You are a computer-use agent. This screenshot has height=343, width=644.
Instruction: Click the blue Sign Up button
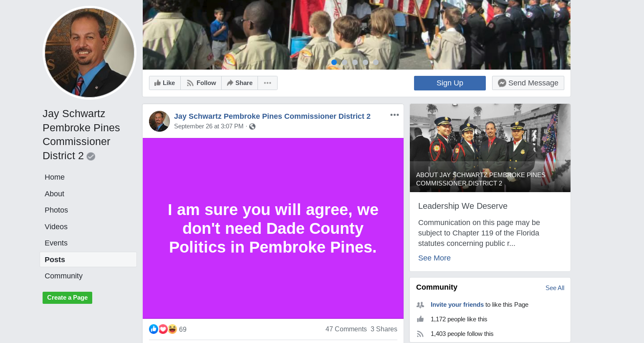click(450, 83)
